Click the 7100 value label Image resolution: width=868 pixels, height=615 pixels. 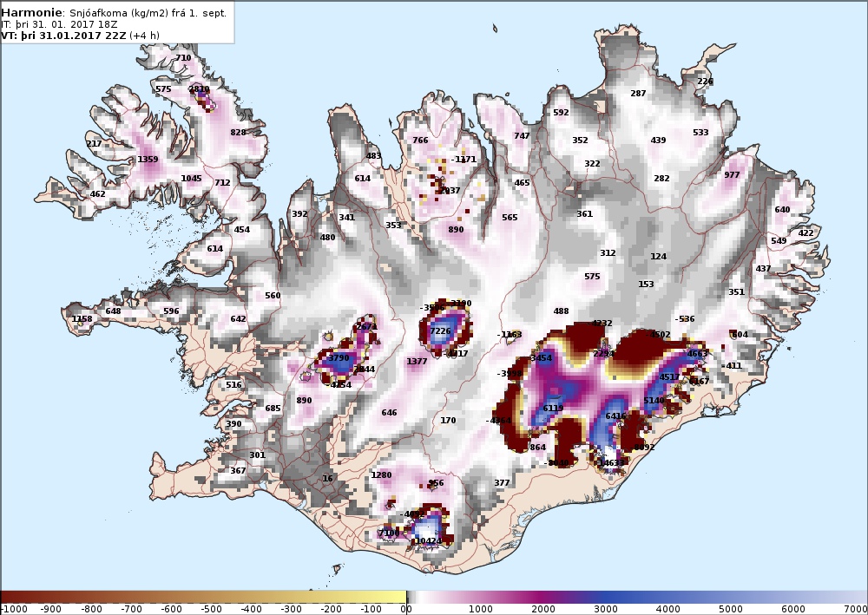[389, 533]
